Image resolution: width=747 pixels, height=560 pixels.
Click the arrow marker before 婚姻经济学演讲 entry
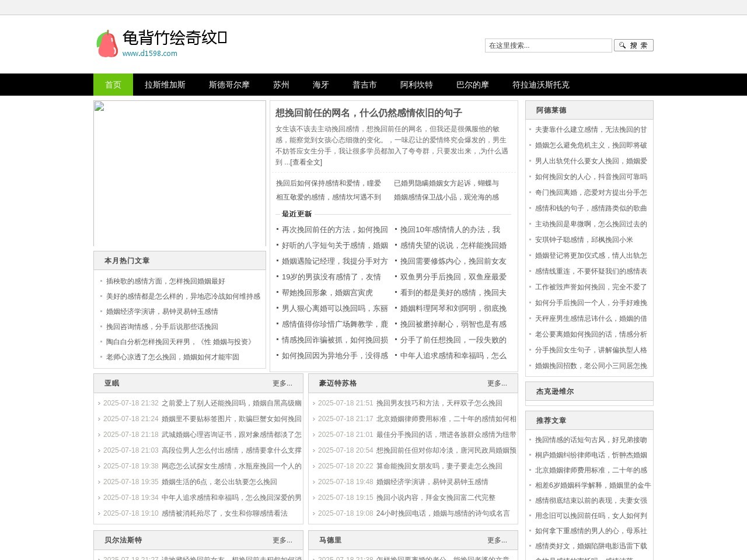pyautogui.click(x=315, y=482)
